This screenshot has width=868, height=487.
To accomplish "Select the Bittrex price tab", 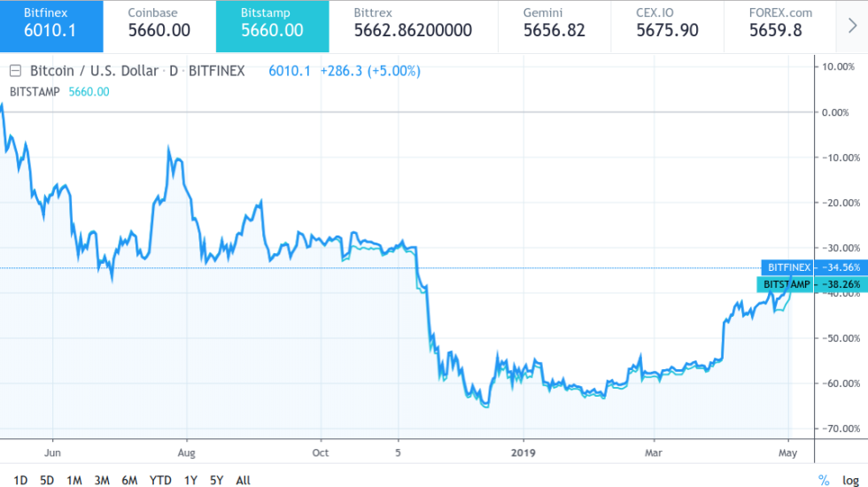I will point(413,27).
